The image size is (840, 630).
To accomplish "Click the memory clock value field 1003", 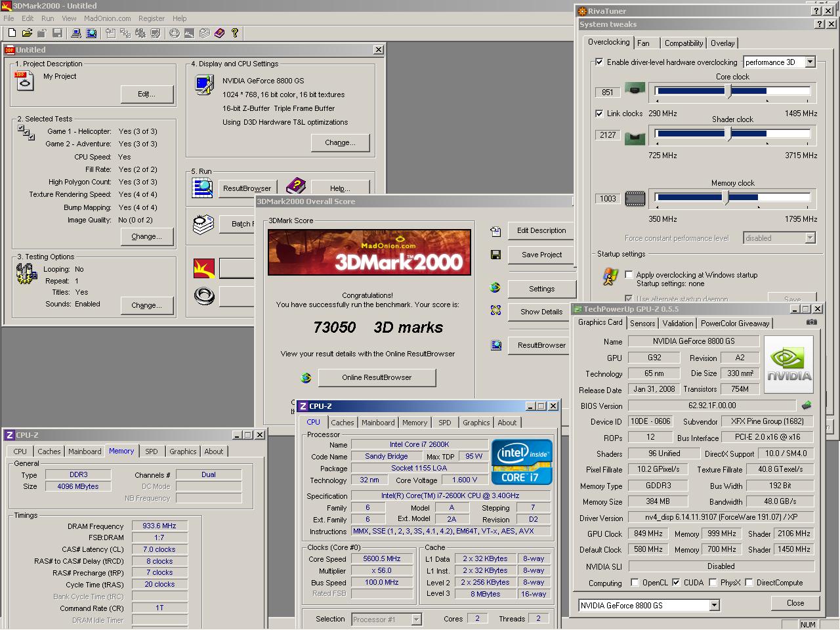I will pyautogui.click(x=608, y=199).
